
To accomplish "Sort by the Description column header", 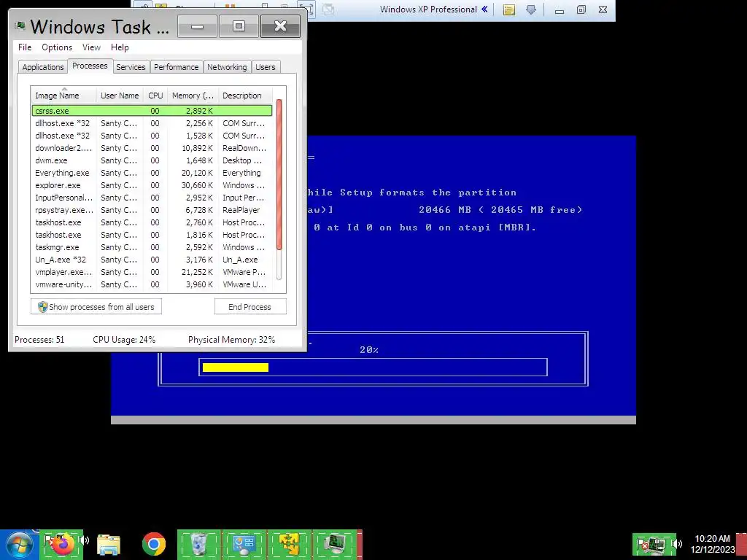I will coord(245,96).
